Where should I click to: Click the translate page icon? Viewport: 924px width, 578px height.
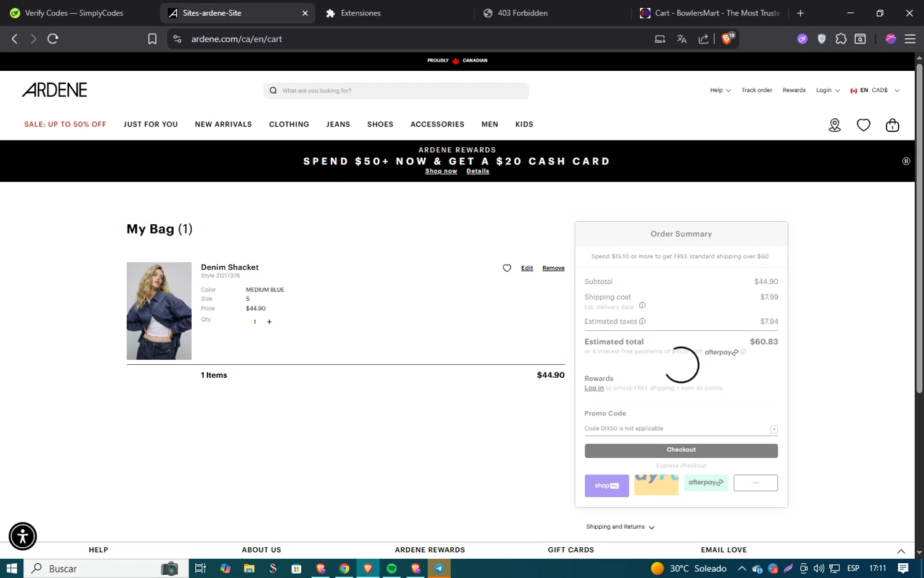tap(681, 39)
